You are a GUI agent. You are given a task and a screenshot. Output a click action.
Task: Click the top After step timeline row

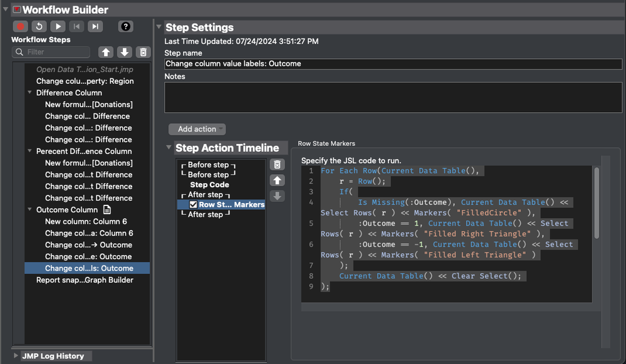206,195
